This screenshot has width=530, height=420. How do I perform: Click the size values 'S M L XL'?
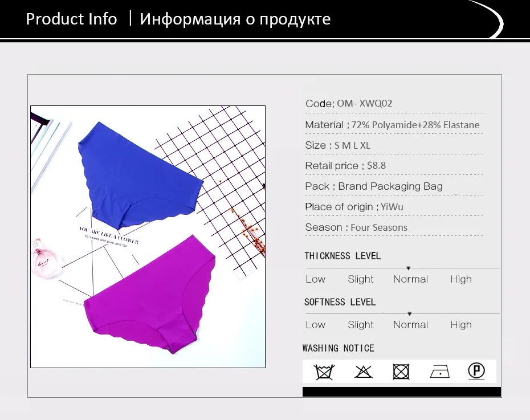(352, 145)
